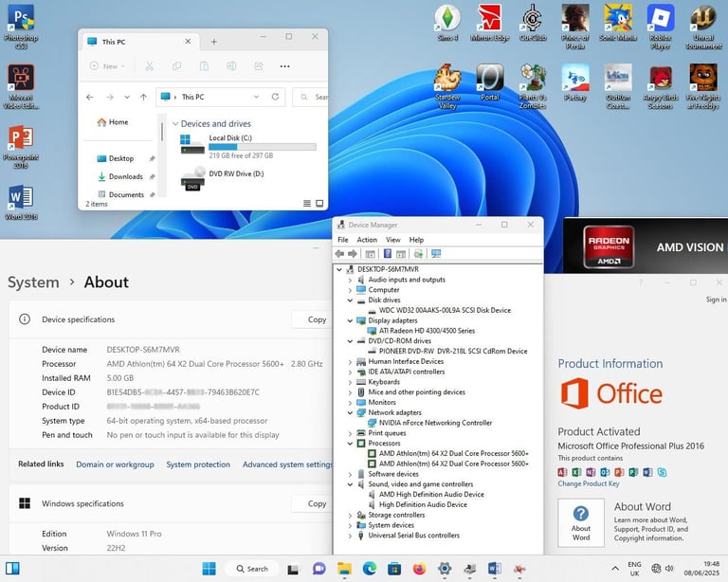
Task: Open Device Manager View menu
Action: (392, 240)
